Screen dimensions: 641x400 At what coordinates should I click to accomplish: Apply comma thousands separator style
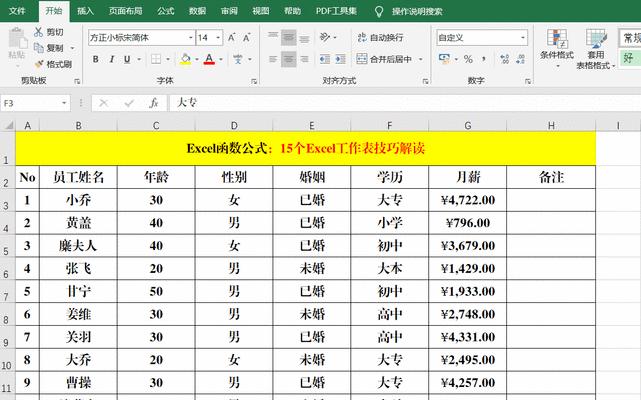484,59
